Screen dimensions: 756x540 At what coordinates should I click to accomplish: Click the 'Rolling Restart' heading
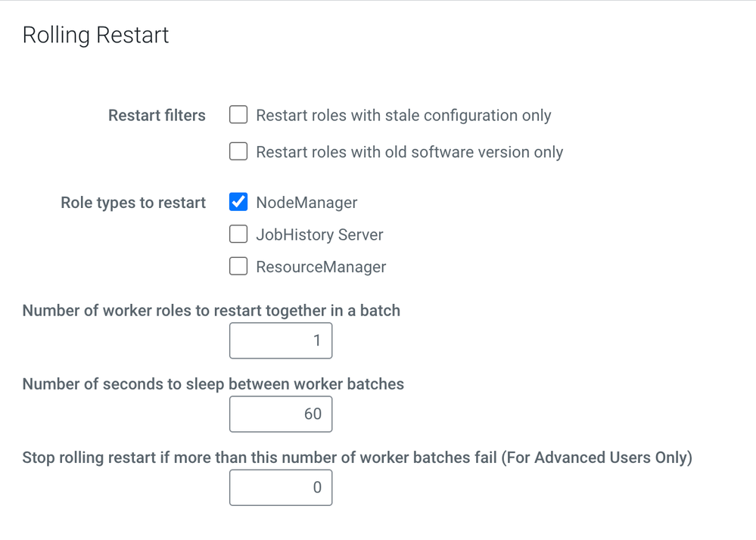[x=96, y=36]
